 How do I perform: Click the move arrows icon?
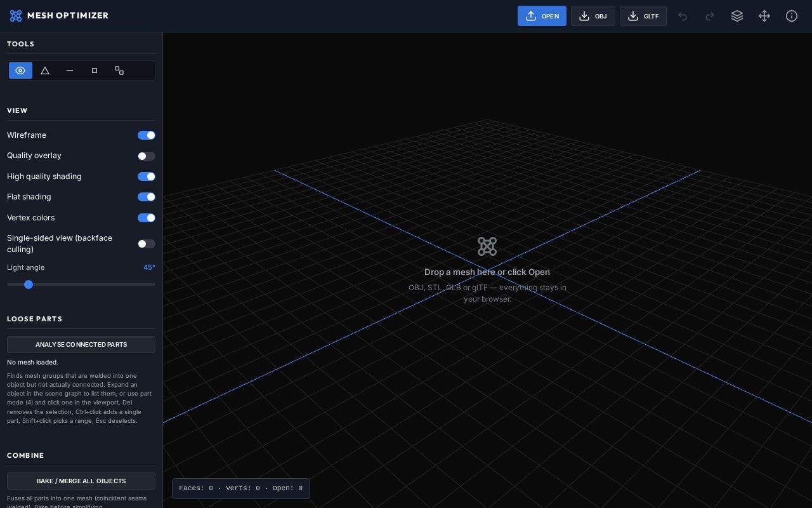click(764, 16)
